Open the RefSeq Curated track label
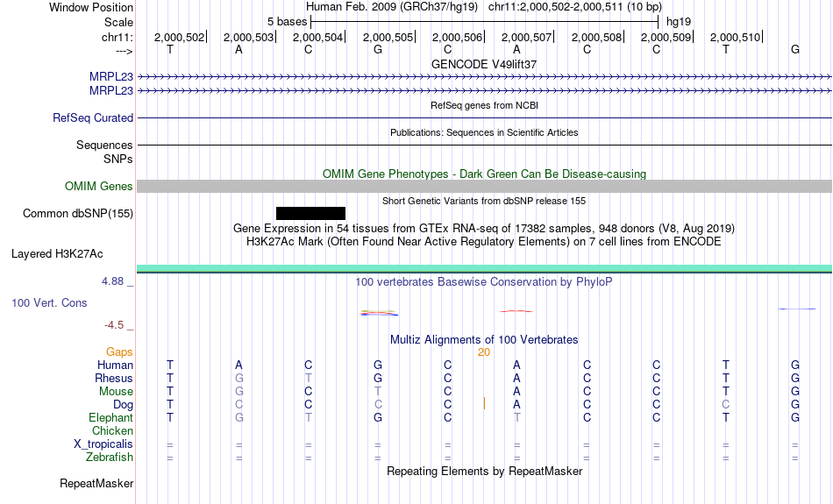The height and width of the screenshot is (504, 833). click(92, 118)
